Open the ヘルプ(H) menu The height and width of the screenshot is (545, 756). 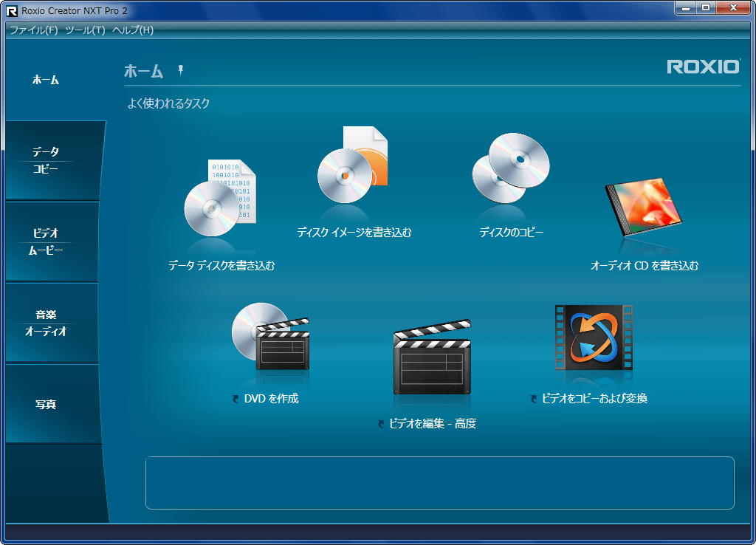(133, 30)
